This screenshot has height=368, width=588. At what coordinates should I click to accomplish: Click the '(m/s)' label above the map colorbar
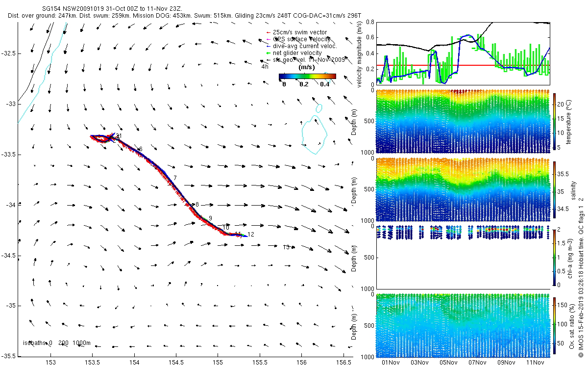pyautogui.click(x=307, y=67)
